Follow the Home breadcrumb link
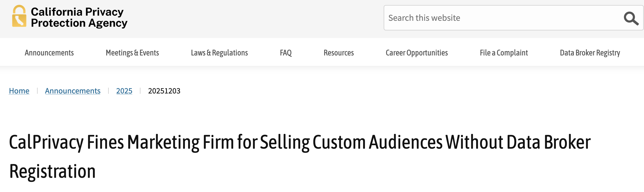 pos(19,91)
